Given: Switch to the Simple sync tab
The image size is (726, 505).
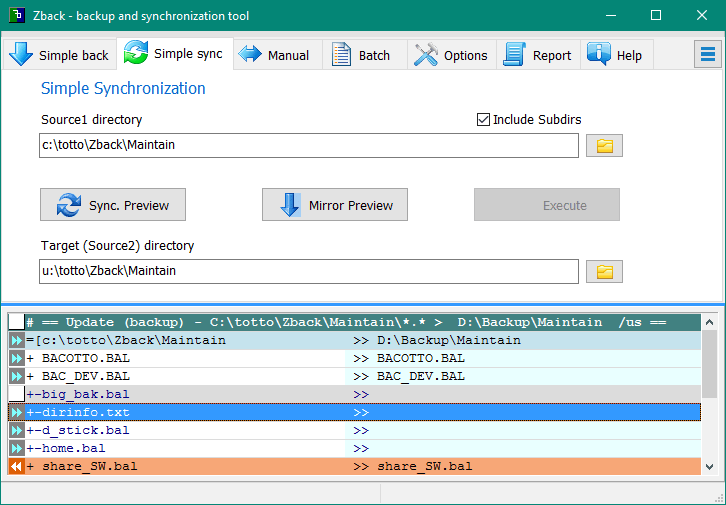Looking at the screenshot, I should (175, 54).
